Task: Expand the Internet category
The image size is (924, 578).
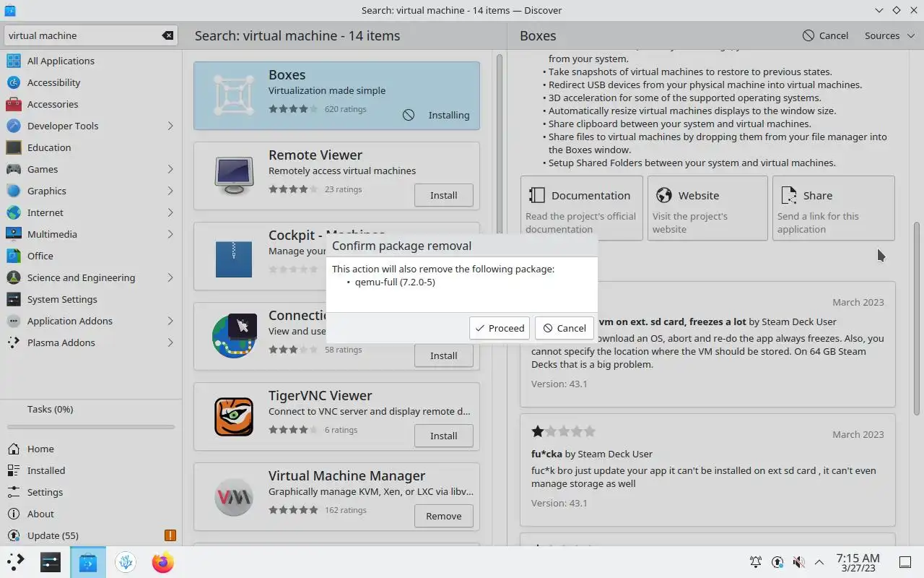Action: click(170, 212)
